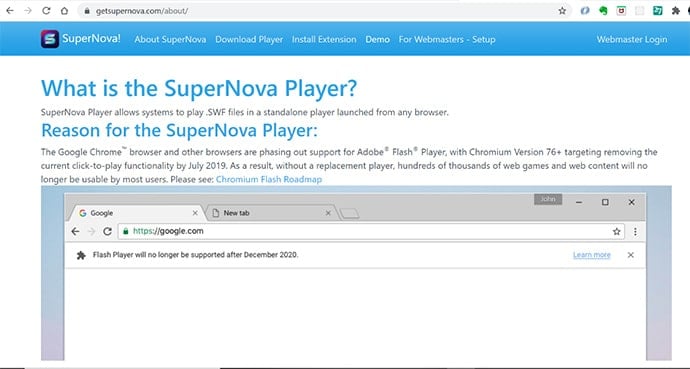690x369 pixels.
Task: Close the pictured Google tab
Action: coord(195,213)
